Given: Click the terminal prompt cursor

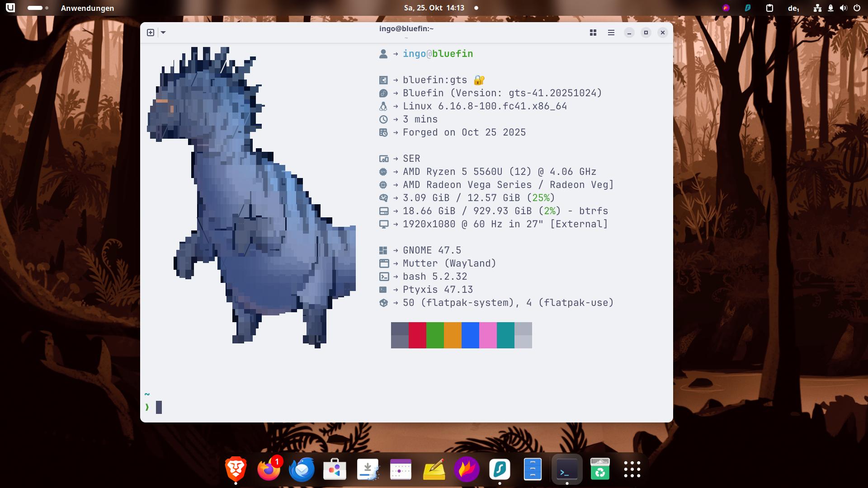Looking at the screenshot, I should 159,407.
